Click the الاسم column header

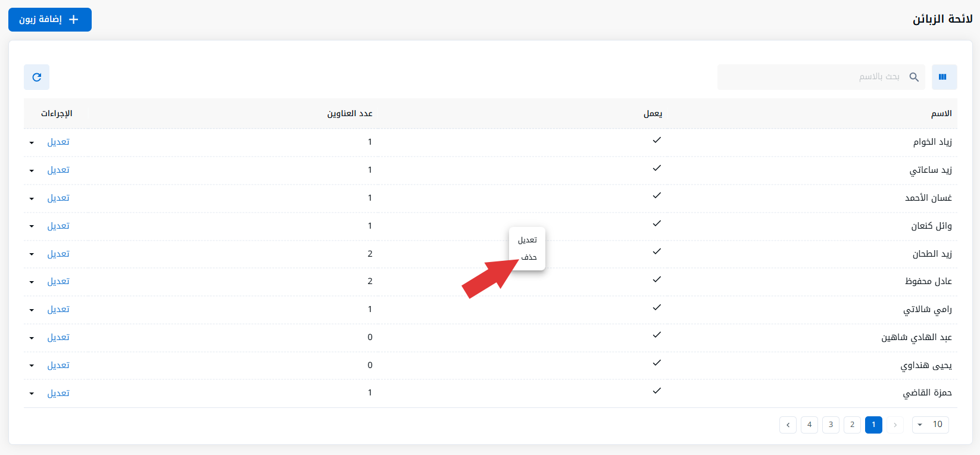[941, 114]
